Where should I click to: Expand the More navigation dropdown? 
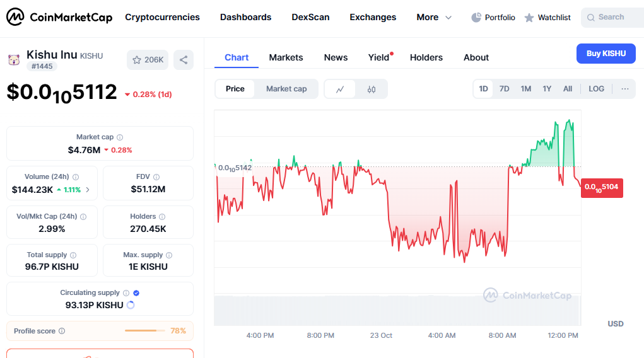coord(434,17)
